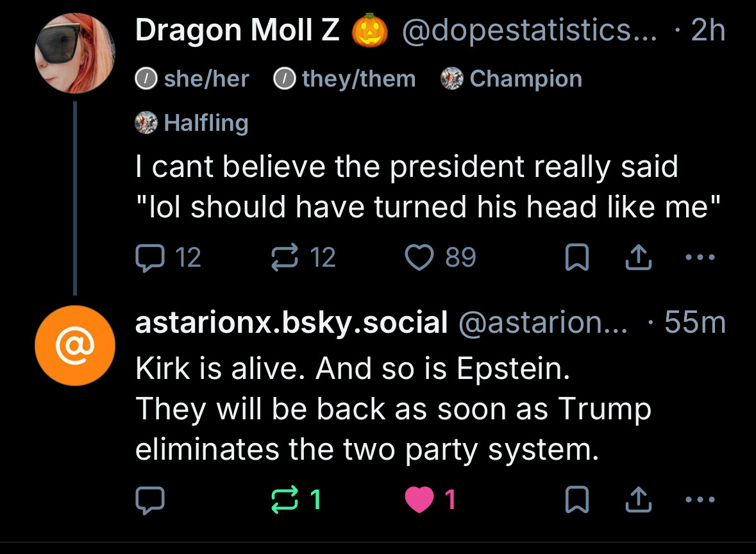756x554 pixels.
Task: Like Dragon Moll Z's post
Action: click(x=420, y=258)
